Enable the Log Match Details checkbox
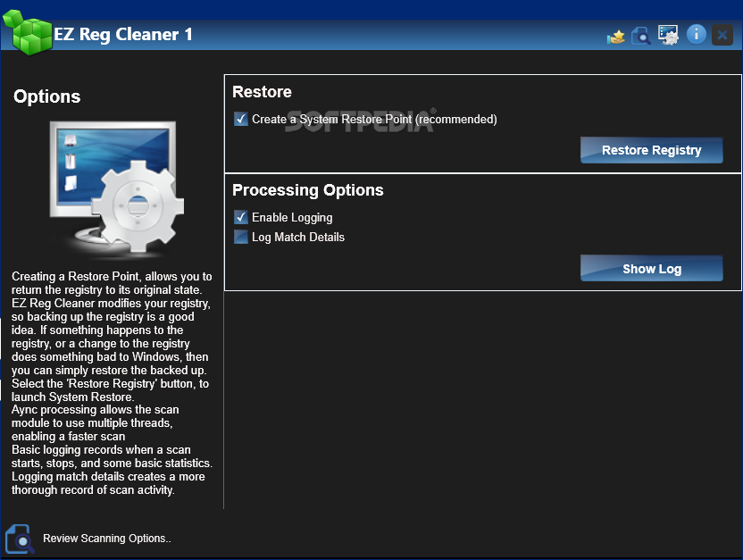The image size is (743, 560). [240, 237]
